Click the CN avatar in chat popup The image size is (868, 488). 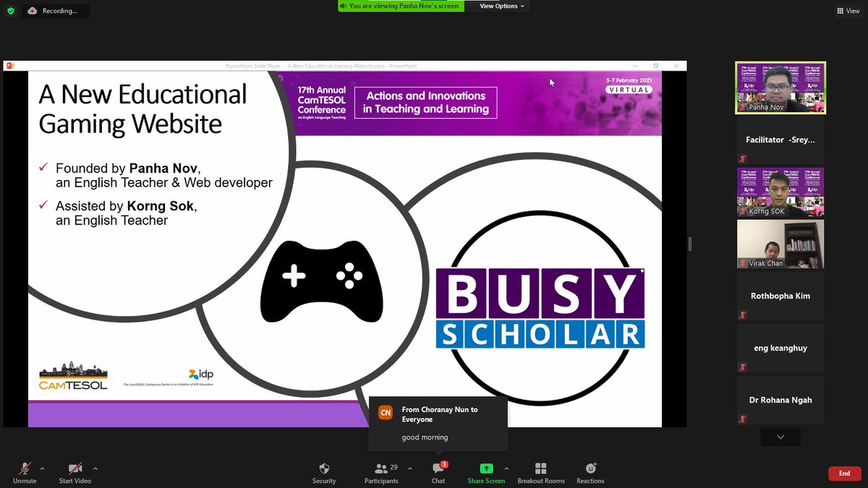(386, 413)
